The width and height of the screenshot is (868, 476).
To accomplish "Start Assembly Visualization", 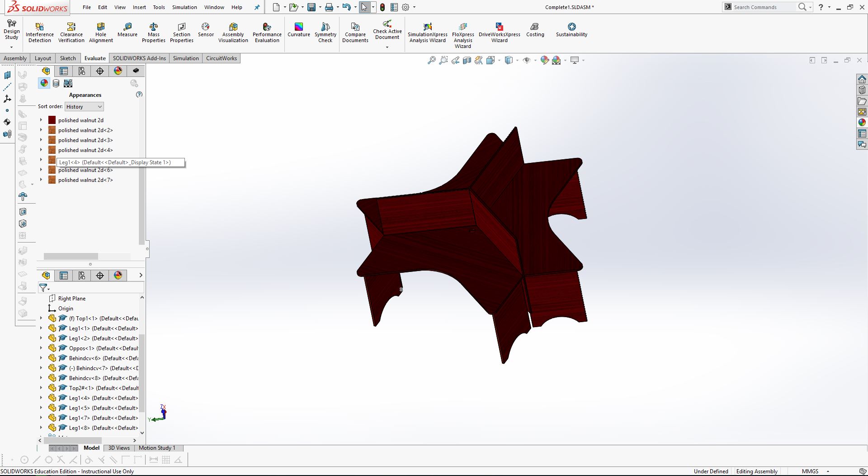I will (233, 32).
